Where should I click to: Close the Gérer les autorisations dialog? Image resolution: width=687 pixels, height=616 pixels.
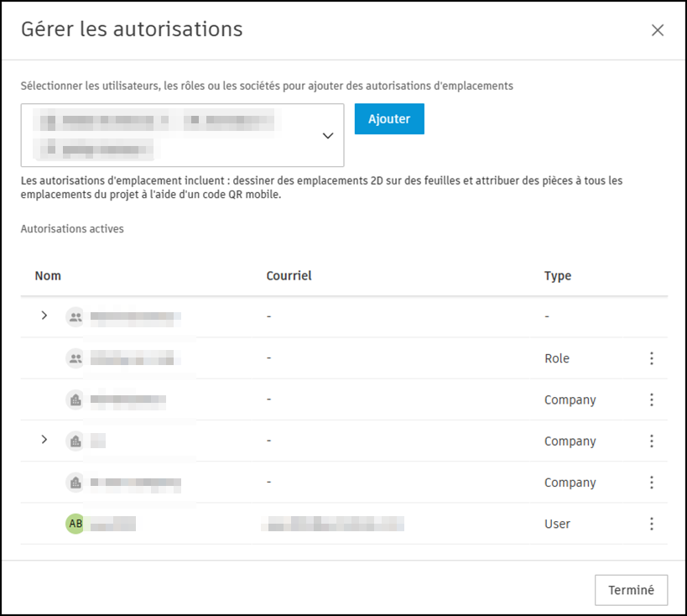coord(657,30)
